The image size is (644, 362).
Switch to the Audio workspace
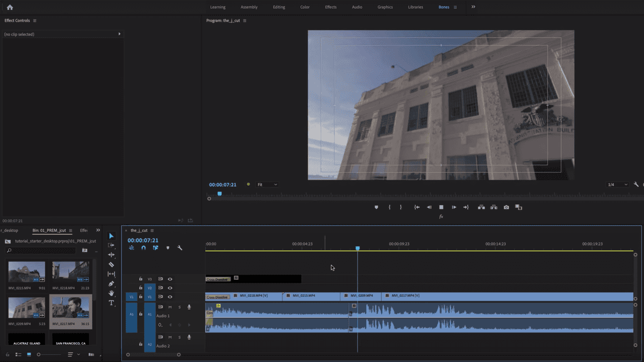point(357,7)
